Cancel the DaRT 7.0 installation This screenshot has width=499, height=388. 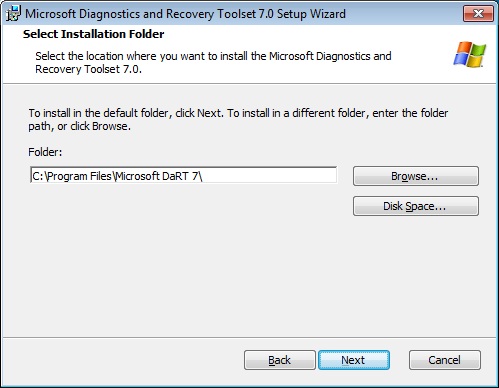coord(445,360)
